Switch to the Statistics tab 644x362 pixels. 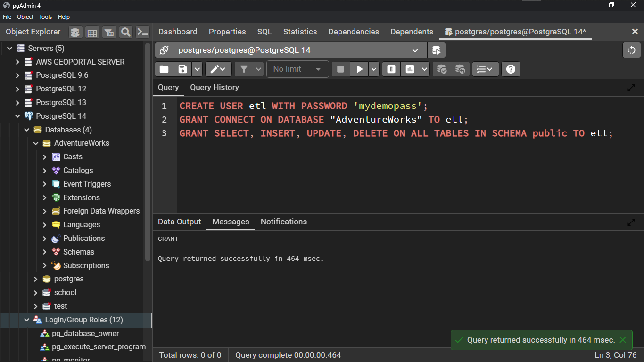(300, 32)
